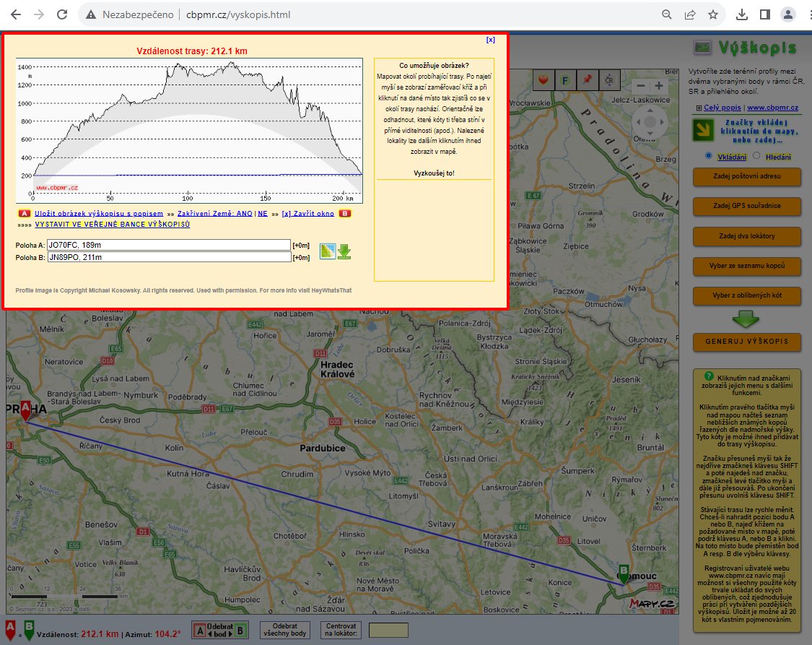Click the red pushpin icon on map
Image resolution: width=812 pixels, height=645 pixels.
click(588, 80)
